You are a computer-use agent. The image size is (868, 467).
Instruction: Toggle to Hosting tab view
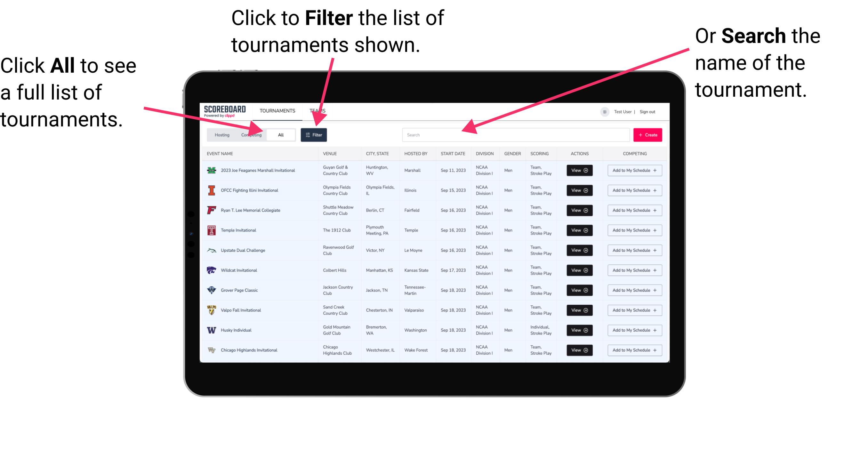pos(220,134)
